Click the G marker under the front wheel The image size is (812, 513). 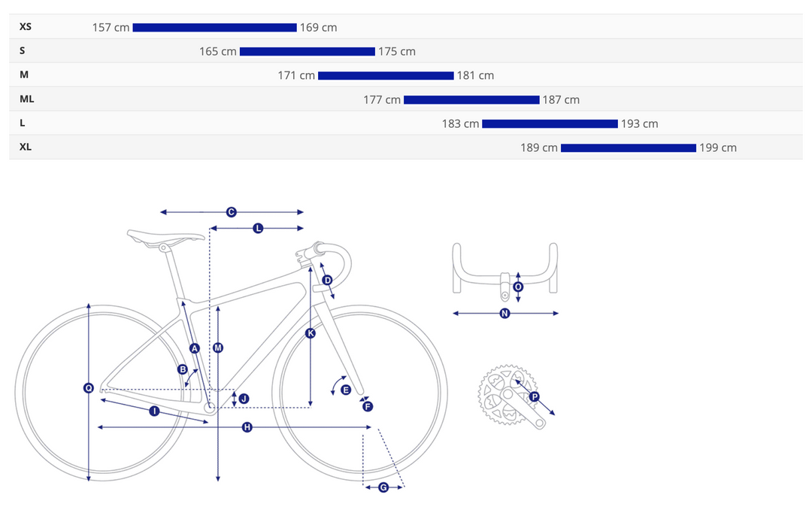click(383, 487)
